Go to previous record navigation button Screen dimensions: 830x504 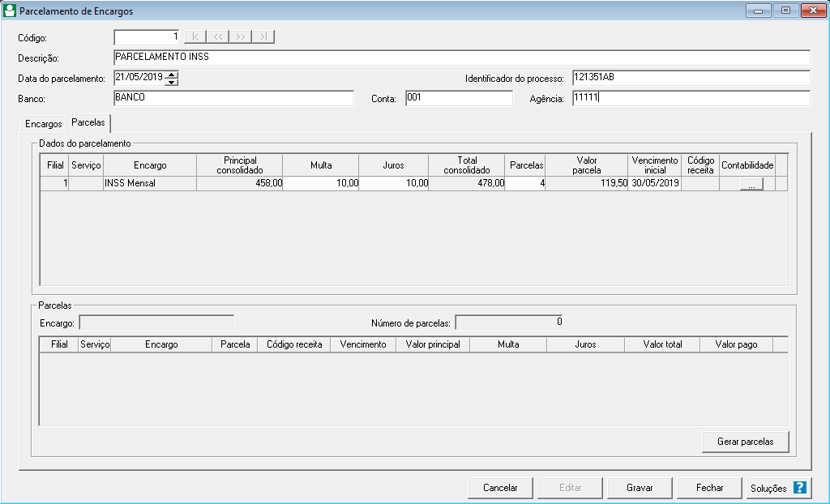(x=218, y=36)
